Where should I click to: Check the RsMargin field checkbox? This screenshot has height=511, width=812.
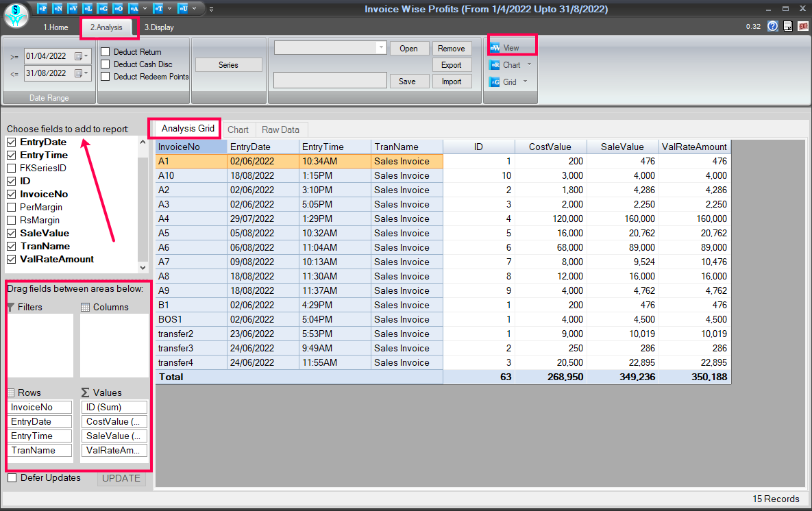coord(12,220)
